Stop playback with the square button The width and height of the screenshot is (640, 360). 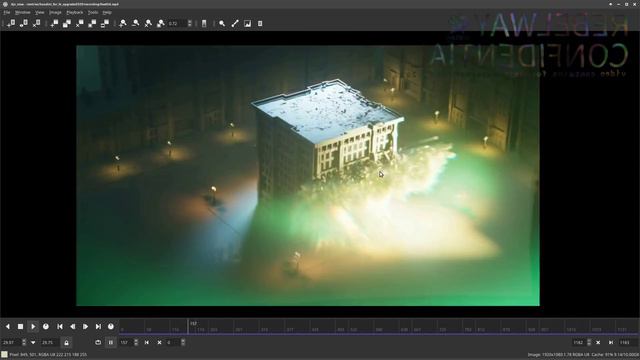click(x=20, y=327)
